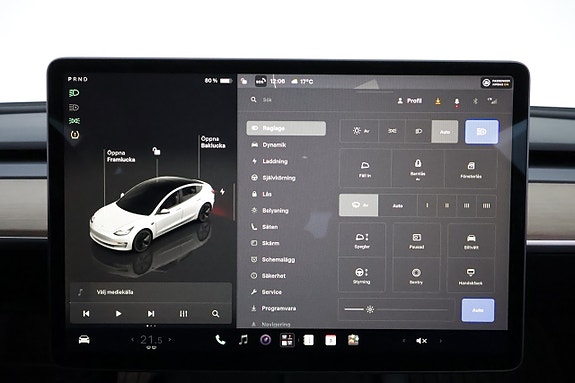Set headlights to Auto
Image resolution: width=575 pixels, height=383 pixels.
point(445,131)
